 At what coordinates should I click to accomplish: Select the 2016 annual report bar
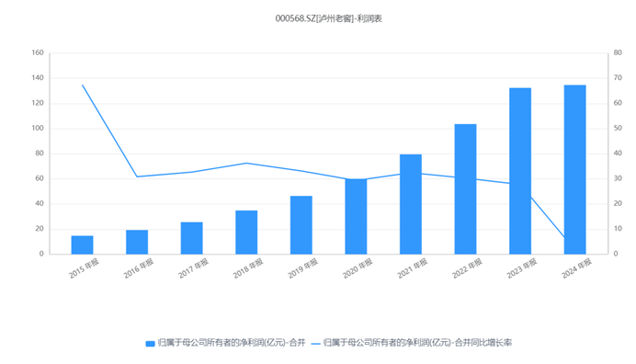(x=137, y=242)
